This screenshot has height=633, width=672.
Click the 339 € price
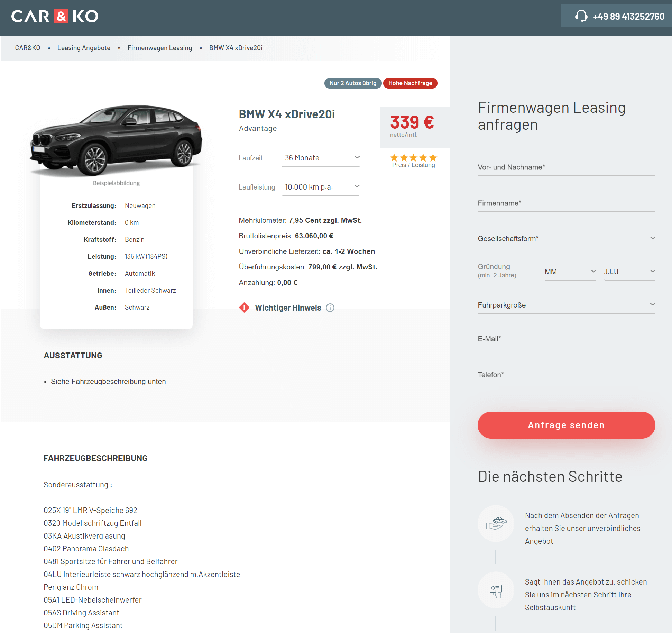tap(412, 122)
